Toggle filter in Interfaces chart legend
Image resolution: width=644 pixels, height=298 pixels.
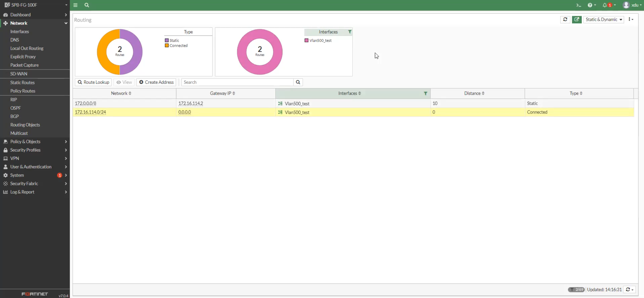pos(350,32)
